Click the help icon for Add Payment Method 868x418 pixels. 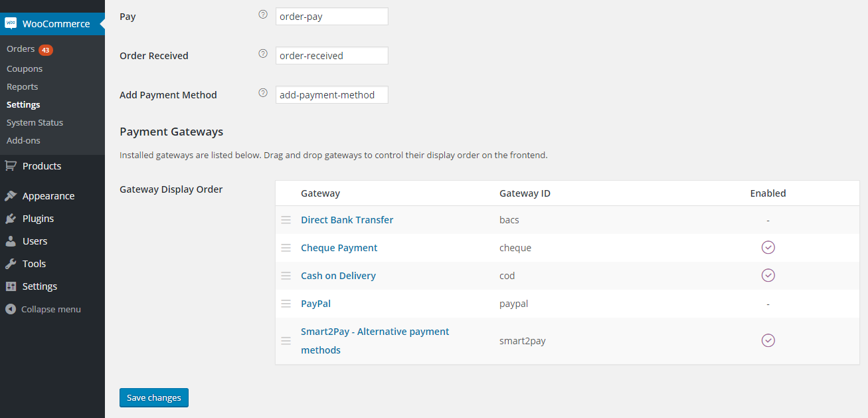pos(263,92)
